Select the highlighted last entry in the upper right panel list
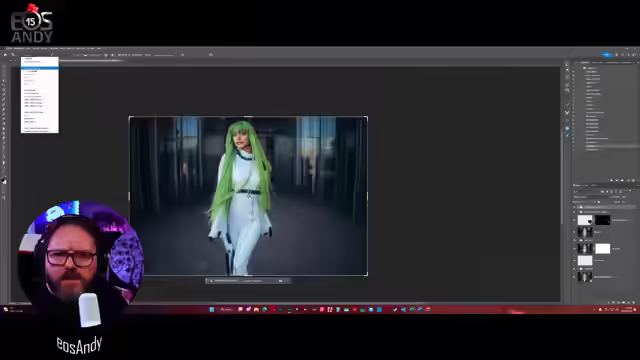 pyautogui.click(x=611, y=146)
